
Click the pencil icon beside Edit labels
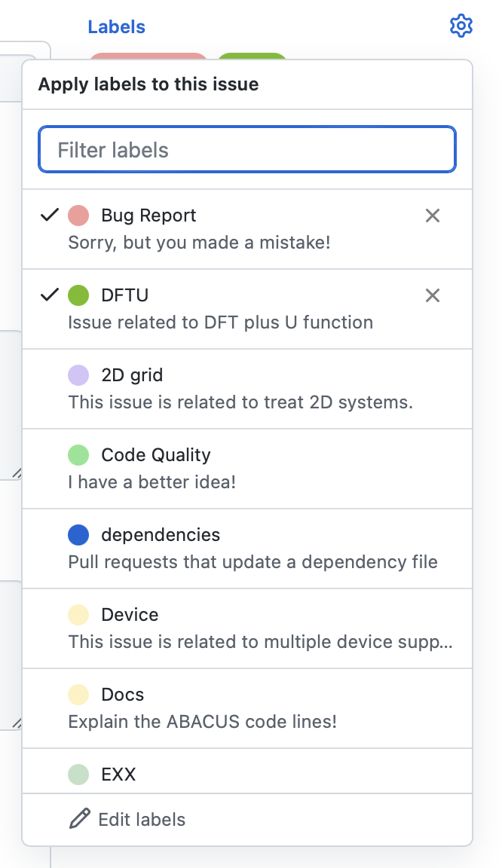point(79,819)
